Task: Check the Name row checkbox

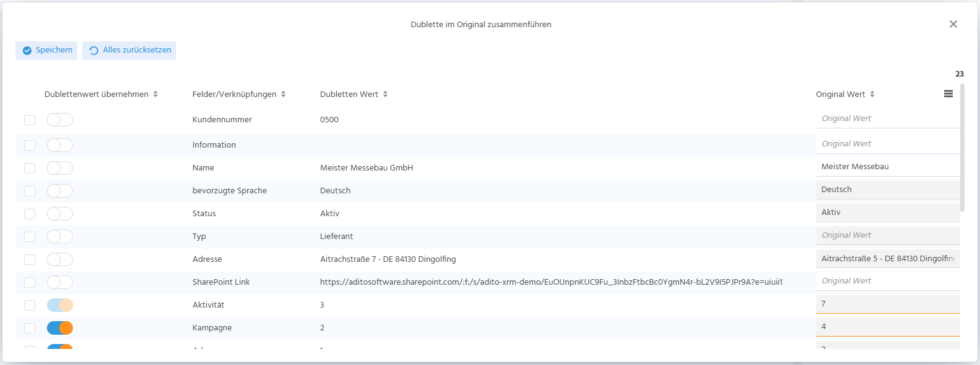Action: tap(30, 168)
